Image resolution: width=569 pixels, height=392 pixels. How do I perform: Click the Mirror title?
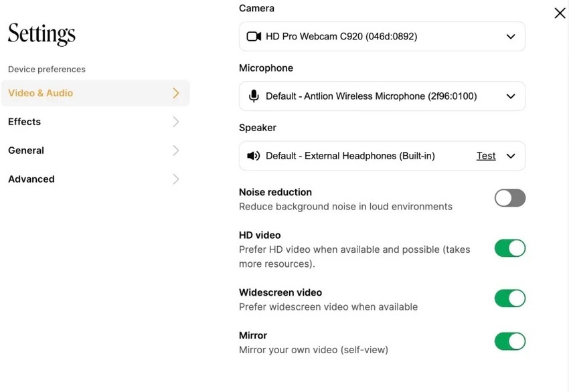coord(253,335)
